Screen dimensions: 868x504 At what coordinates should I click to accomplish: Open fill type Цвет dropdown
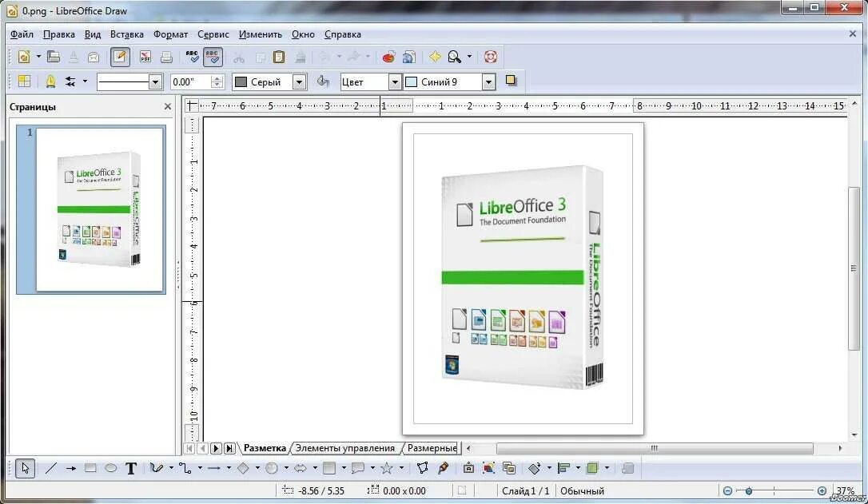tap(395, 82)
